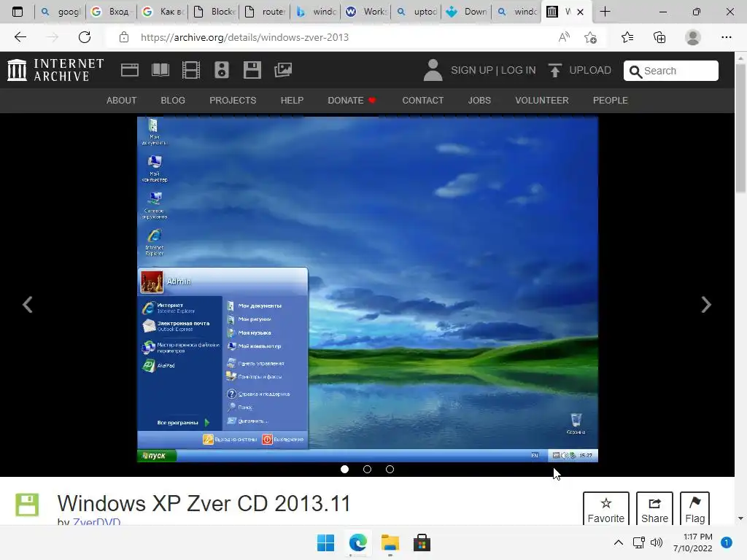The width and height of the screenshot is (747, 560).
Task: Open the BLOG menu item
Action: click(x=173, y=101)
